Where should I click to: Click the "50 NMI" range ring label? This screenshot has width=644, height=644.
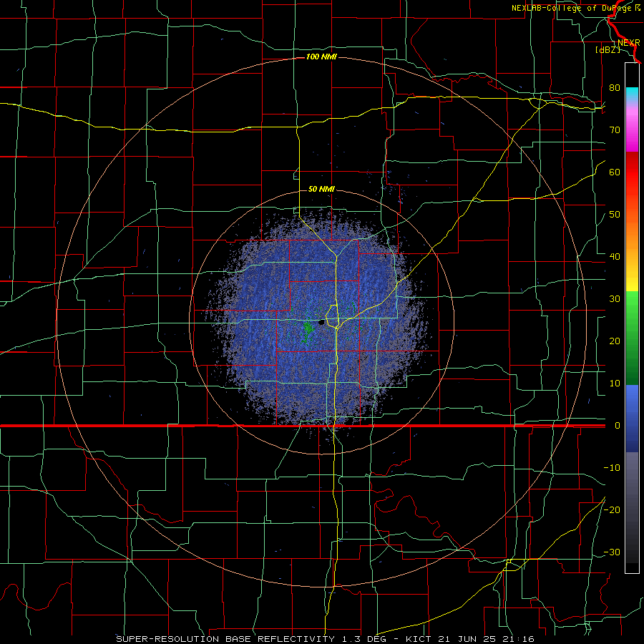(x=321, y=190)
